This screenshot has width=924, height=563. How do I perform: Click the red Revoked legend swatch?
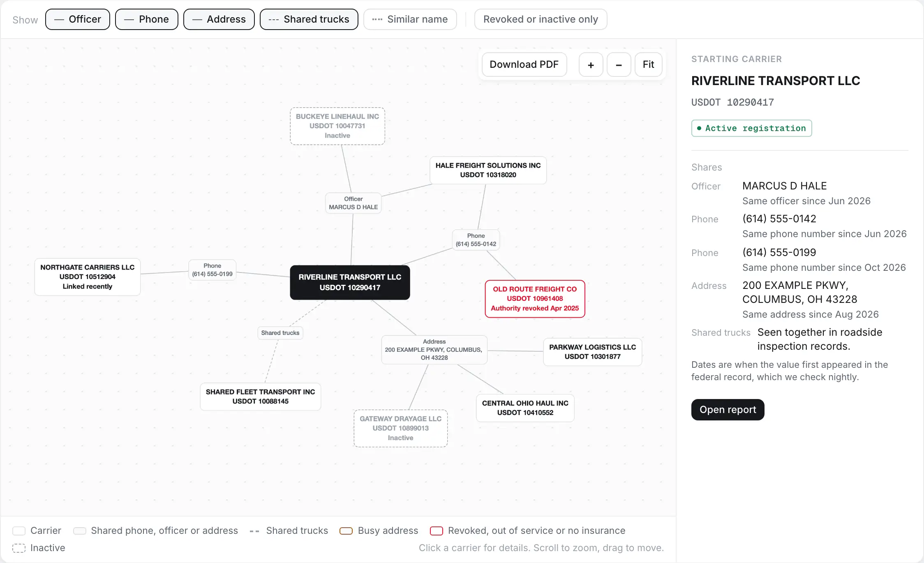coord(437,531)
